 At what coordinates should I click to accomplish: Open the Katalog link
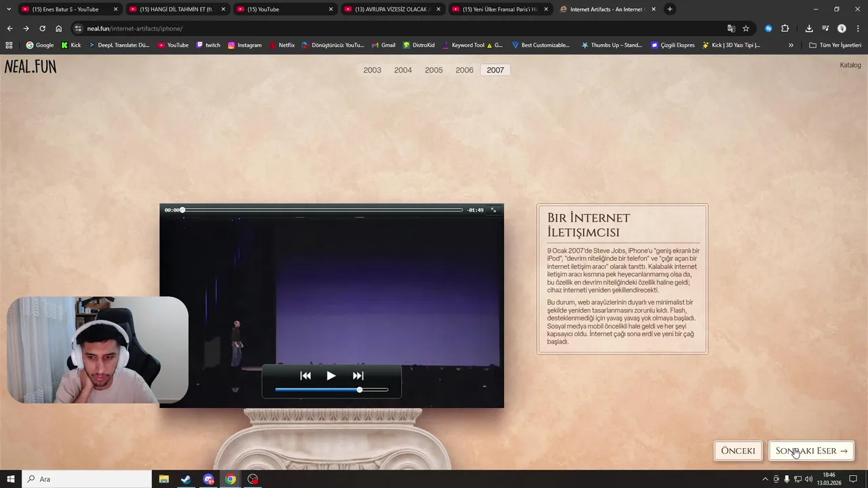click(850, 65)
